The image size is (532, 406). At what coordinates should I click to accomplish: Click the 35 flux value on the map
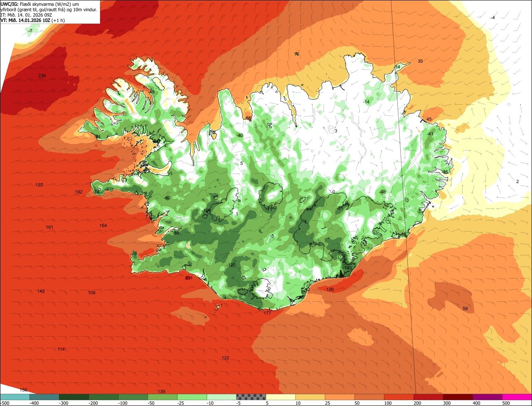pyautogui.click(x=420, y=61)
